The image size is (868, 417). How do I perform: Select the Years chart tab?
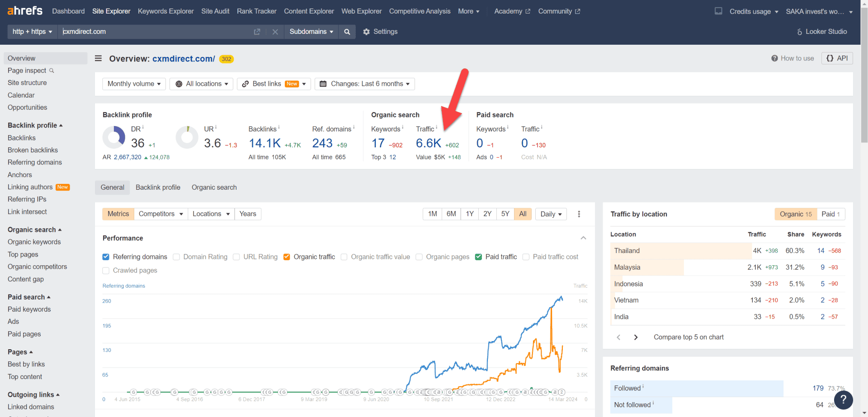click(x=248, y=214)
